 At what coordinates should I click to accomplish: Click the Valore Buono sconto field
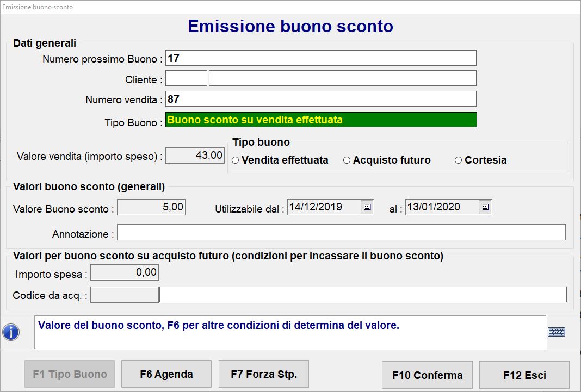151,207
